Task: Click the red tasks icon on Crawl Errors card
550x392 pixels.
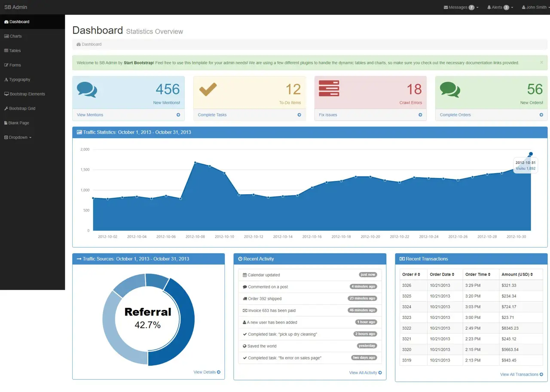Action: pyautogui.click(x=329, y=89)
